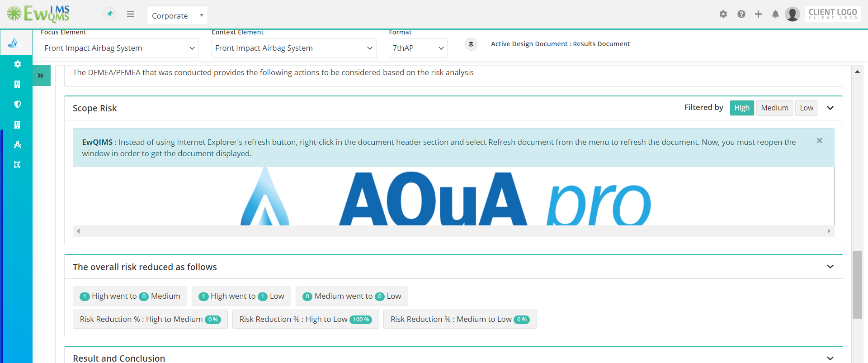Screen dimensions: 868x363
Task: Toggle the Low risk filter
Action: (x=807, y=108)
